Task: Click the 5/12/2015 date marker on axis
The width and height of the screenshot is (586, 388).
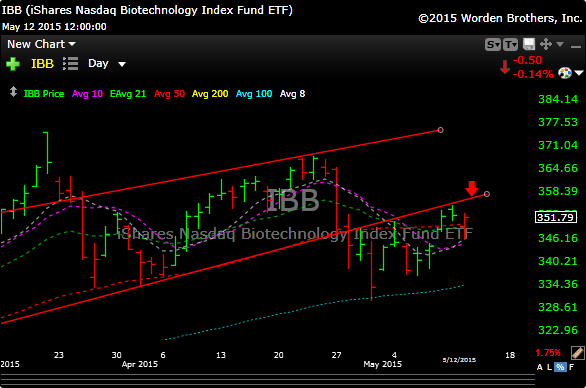Action: pyautogui.click(x=459, y=360)
